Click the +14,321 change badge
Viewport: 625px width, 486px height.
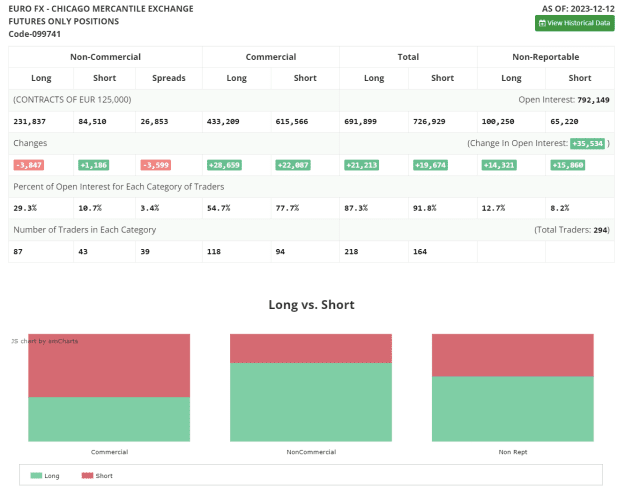coord(499,165)
